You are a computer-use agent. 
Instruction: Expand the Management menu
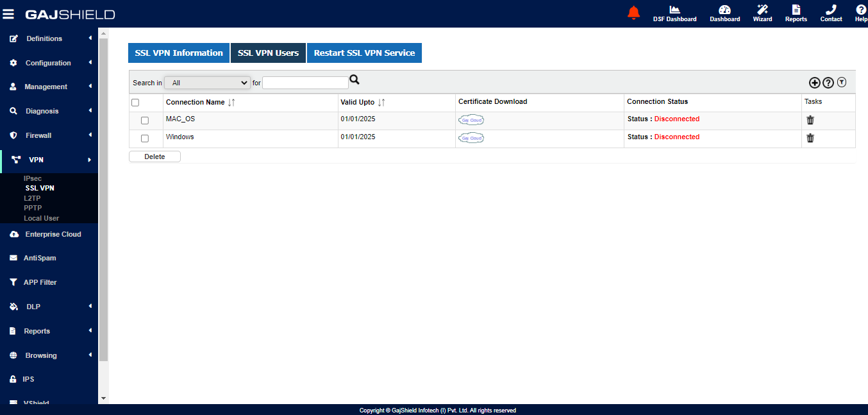(x=49, y=87)
